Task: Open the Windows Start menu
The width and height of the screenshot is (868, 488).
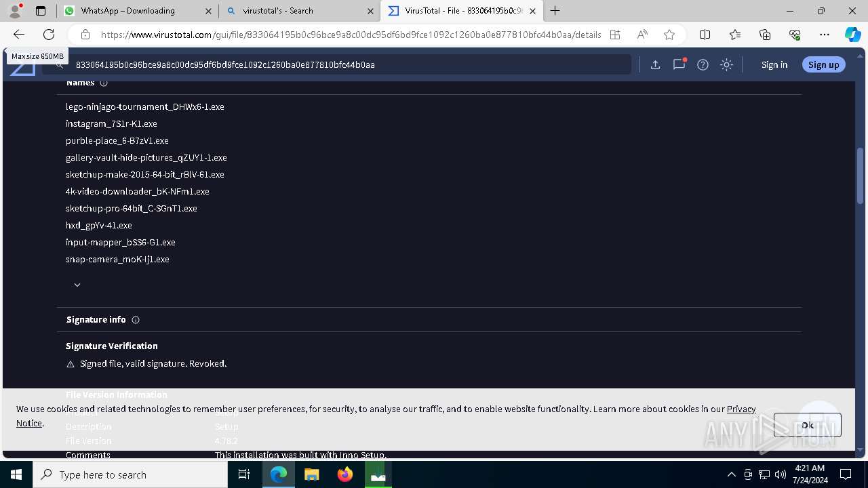Action: [16, 474]
